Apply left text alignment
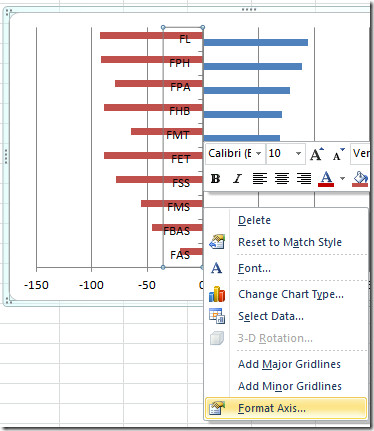This screenshot has width=374, height=431. coord(260,179)
